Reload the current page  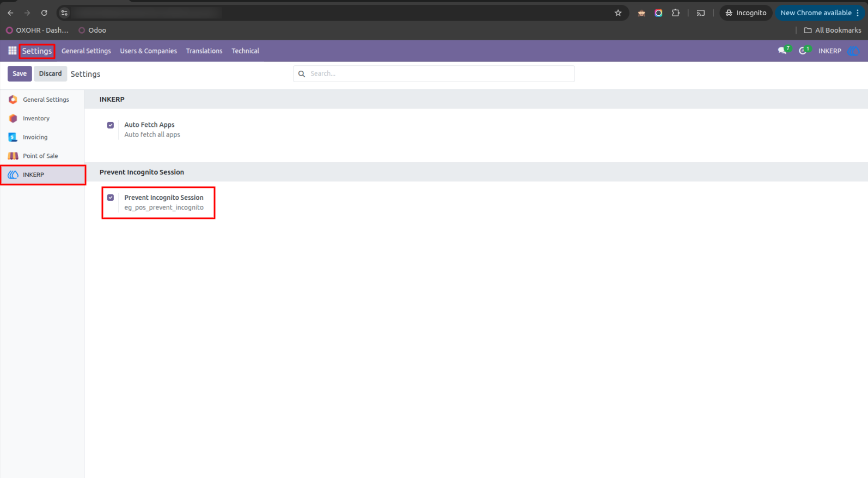tap(44, 13)
